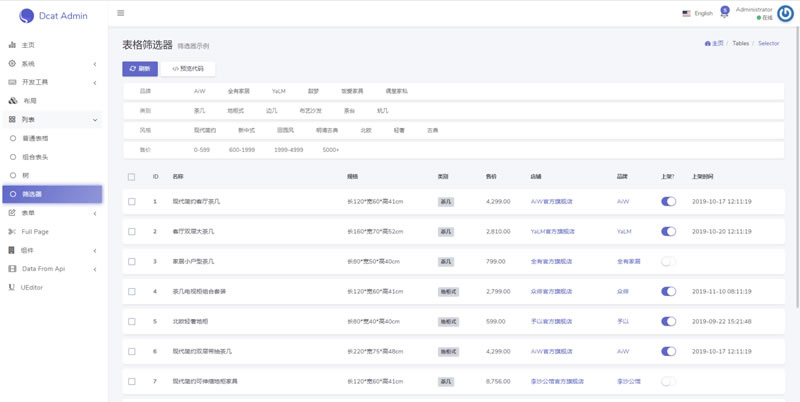Open the 普通表格 sidebar item
Viewport: 800px width, 402px height.
click(x=35, y=139)
